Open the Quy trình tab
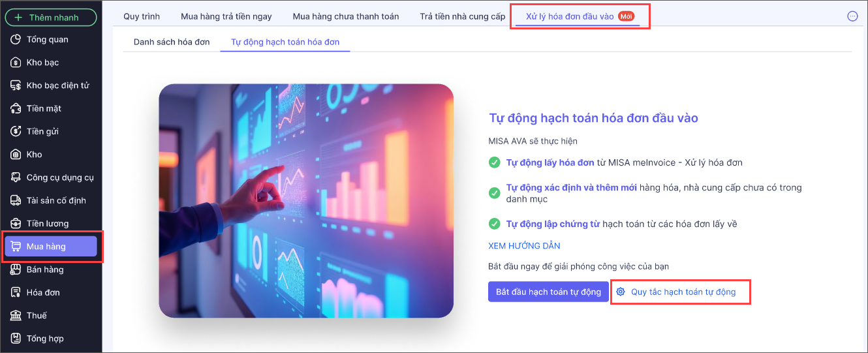 142,16
